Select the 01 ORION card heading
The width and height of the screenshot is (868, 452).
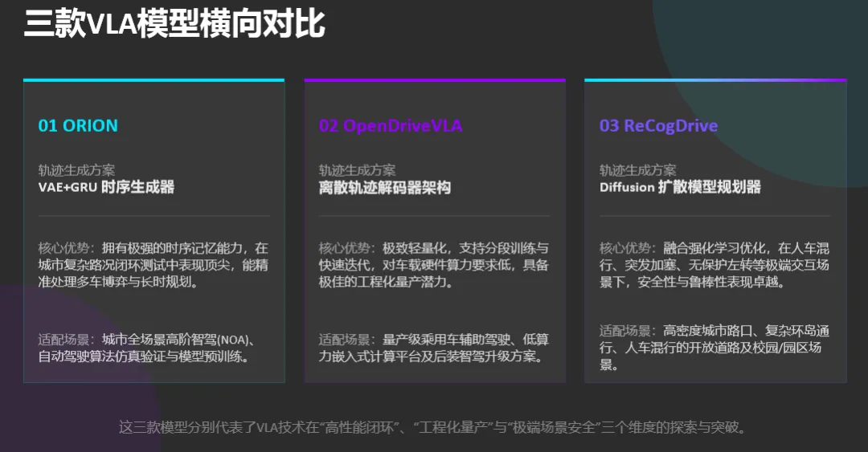point(78,125)
